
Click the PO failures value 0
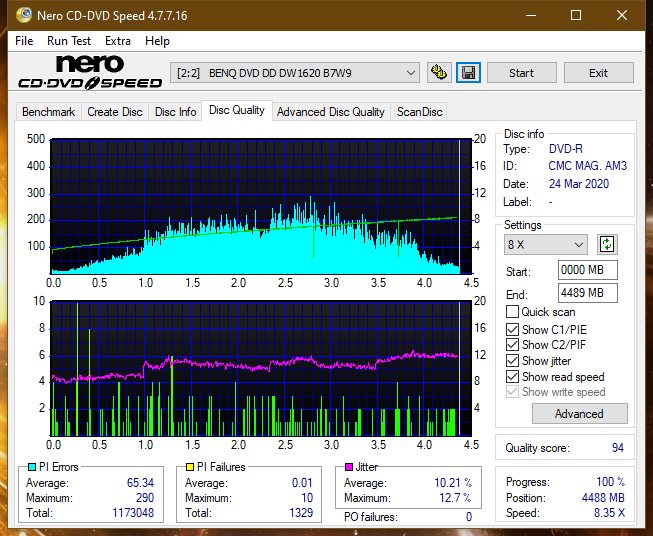[469, 517]
